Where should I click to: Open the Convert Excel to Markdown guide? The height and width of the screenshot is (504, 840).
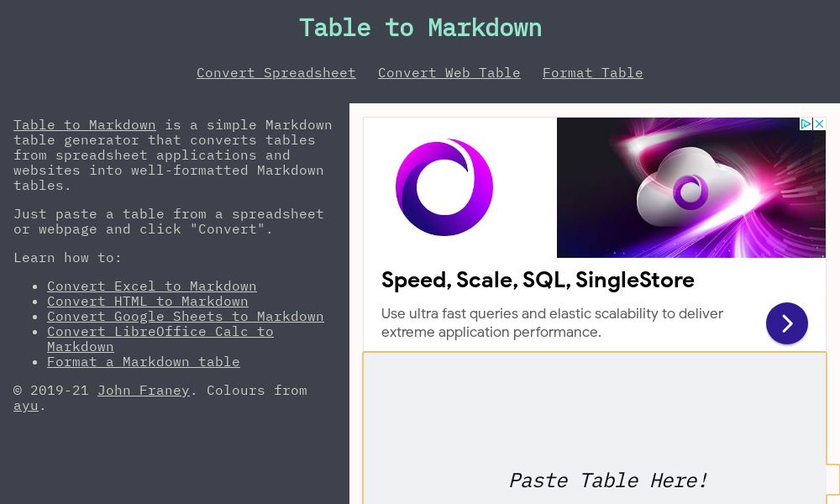152,286
